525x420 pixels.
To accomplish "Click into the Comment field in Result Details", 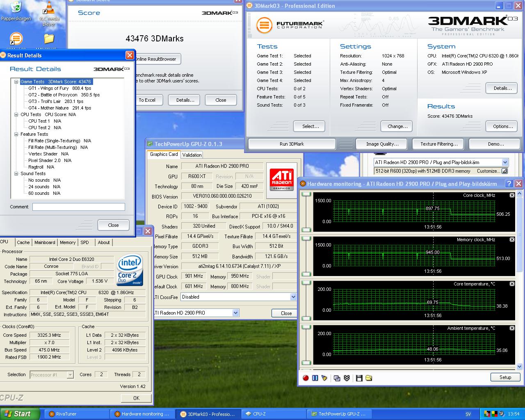I will pos(79,207).
